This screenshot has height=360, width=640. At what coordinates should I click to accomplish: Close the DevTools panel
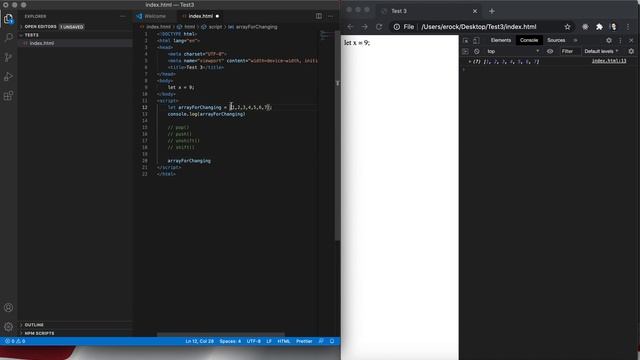pyautogui.click(x=631, y=40)
